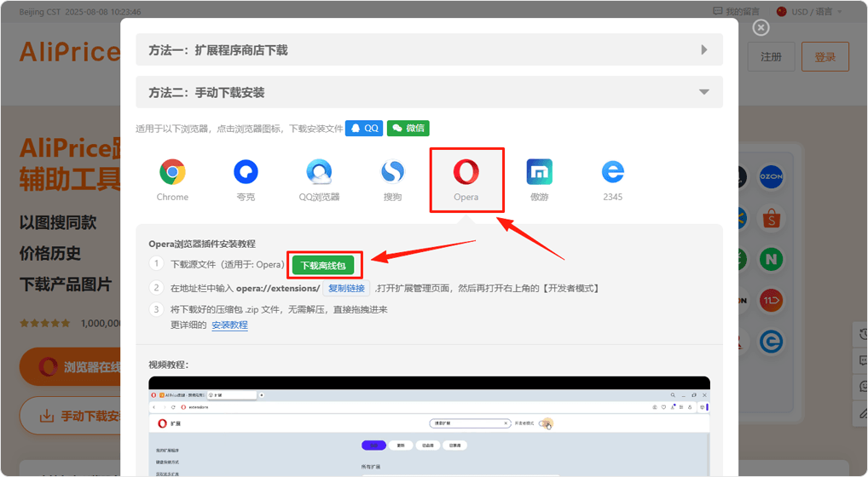
Task: Play the Opera video tutorial thumbnail
Action: click(429, 426)
